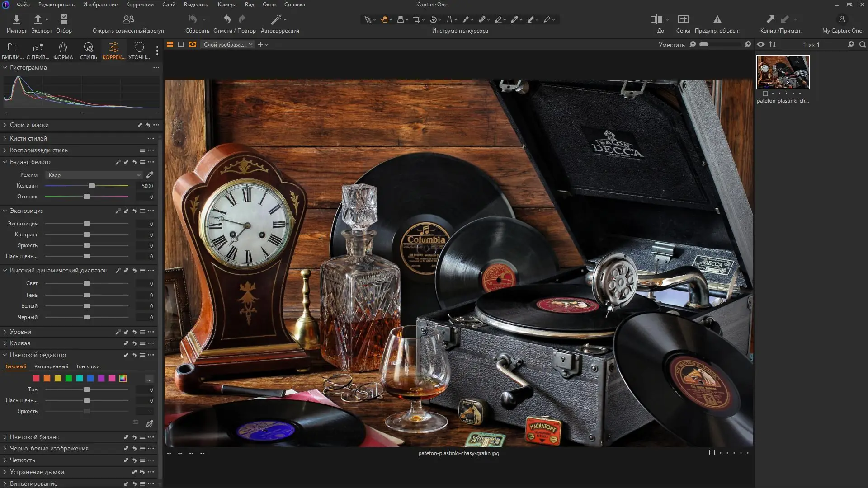This screenshot has height=488, width=868.
Task: Click the Autocorrection magic wand icon
Action: coord(276,19)
